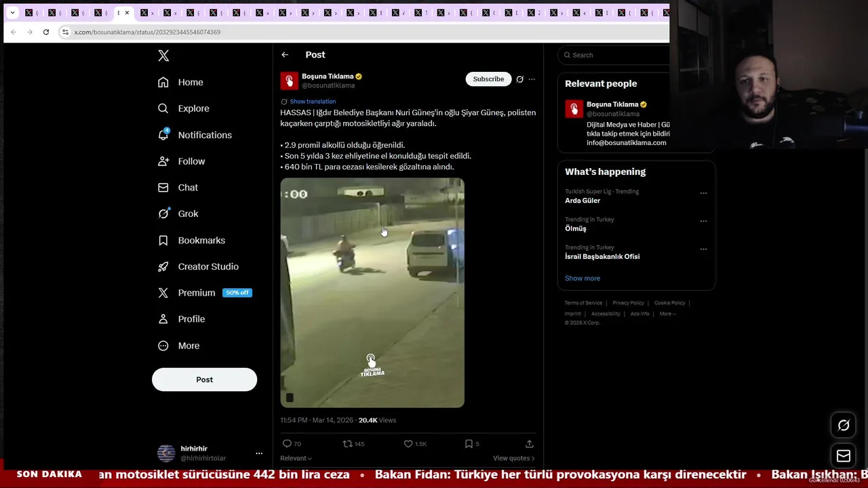Open options for the Ölmüş trend

coord(703,221)
